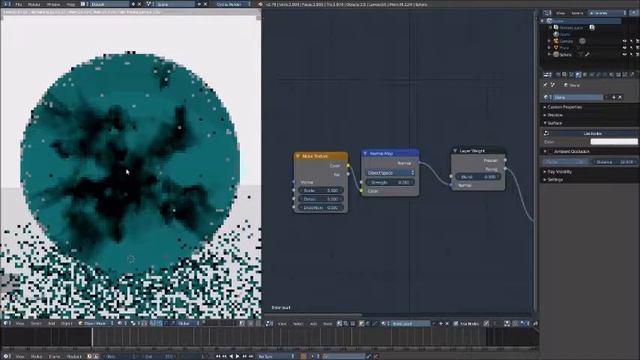Open the File menu
The image size is (640, 360).
[18, 4]
